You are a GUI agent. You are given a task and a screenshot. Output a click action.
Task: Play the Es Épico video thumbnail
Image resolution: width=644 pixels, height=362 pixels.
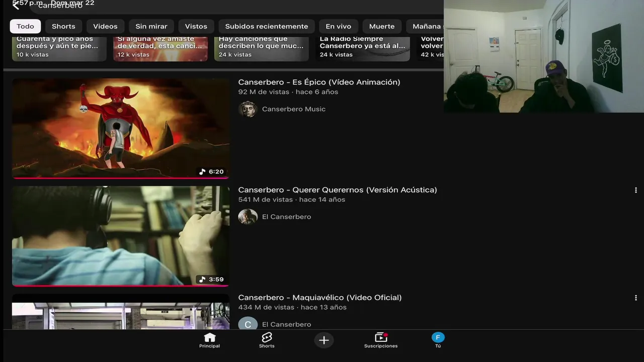[x=121, y=128]
